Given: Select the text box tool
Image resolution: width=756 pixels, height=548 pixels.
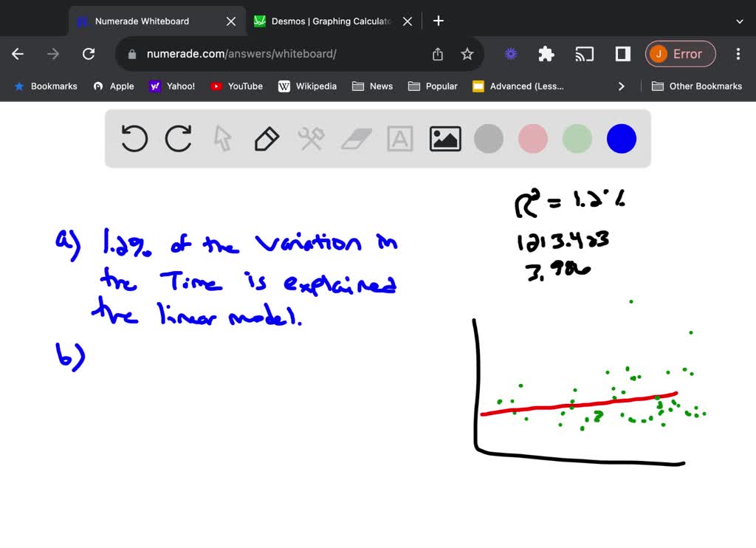Looking at the screenshot, I should pos(400,139).
